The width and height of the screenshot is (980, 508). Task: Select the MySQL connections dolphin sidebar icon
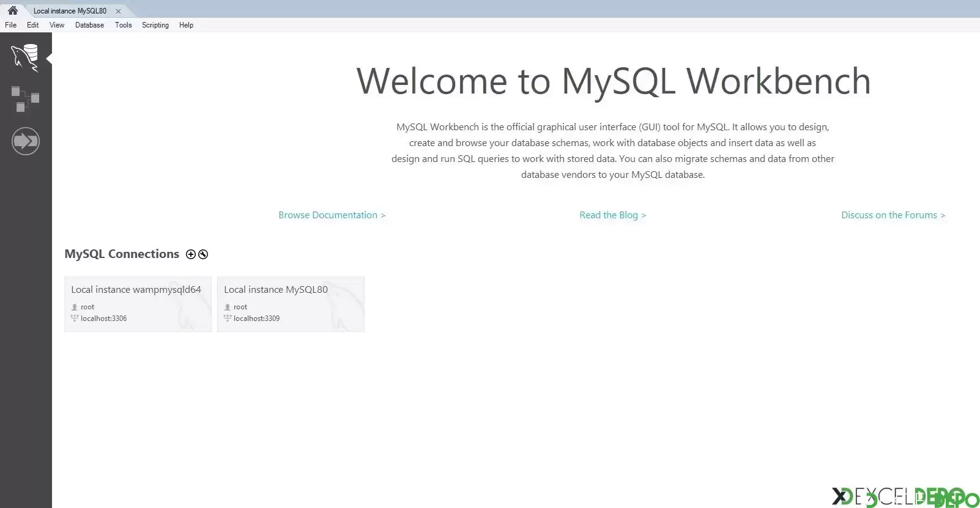tap(25, 58)
